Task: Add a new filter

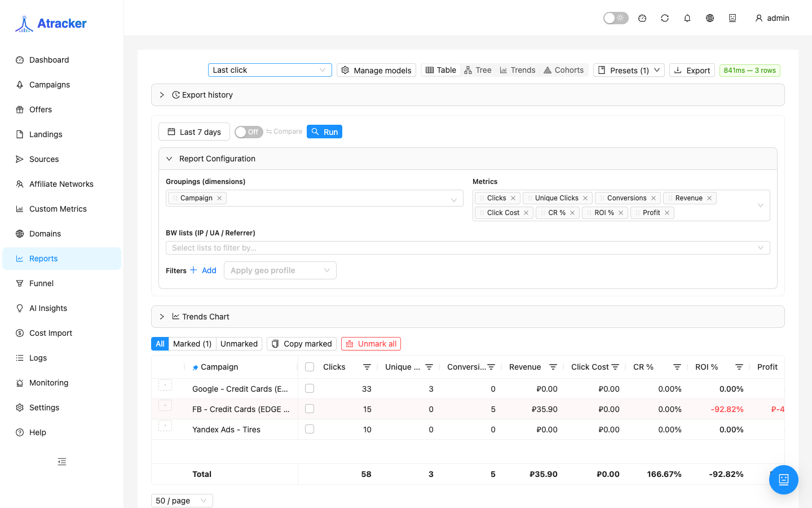Action: click(204, 270)
